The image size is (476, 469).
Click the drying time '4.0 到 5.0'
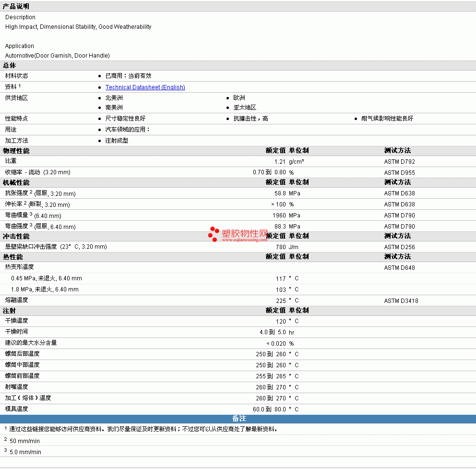pyautogui.click(x=273, y=332)
